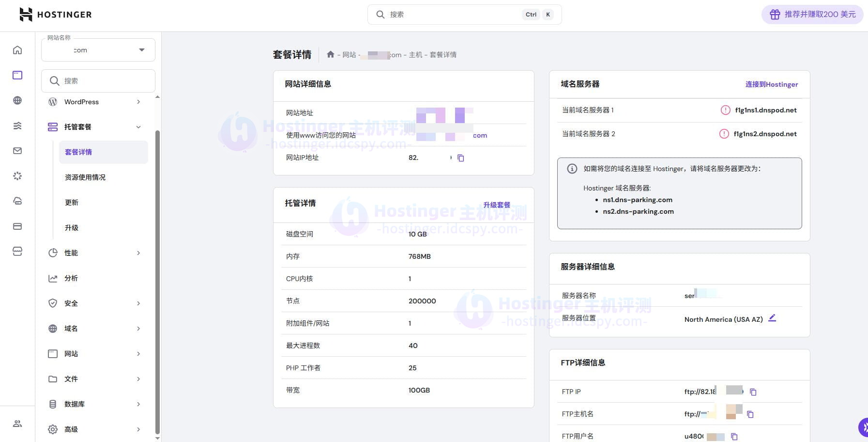This screenshot has width=868, height=442.
Task: Open the Domains globe icon
Action: click(17, 100)
